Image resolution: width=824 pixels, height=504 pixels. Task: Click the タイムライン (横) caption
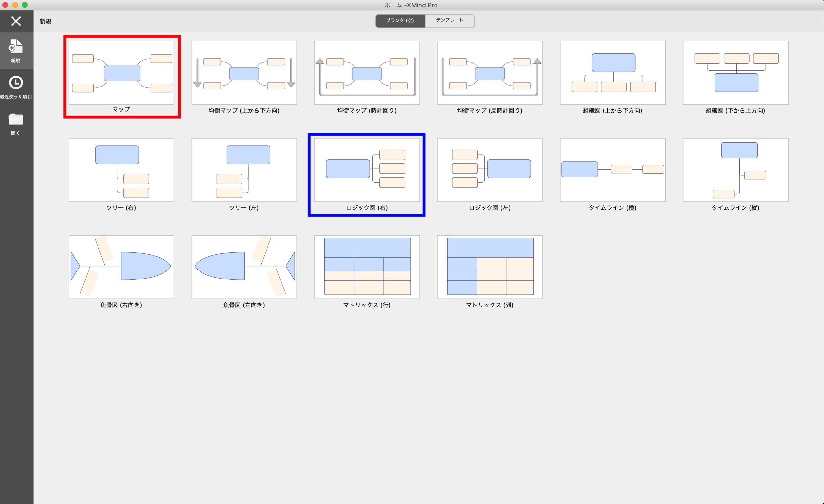613,207
